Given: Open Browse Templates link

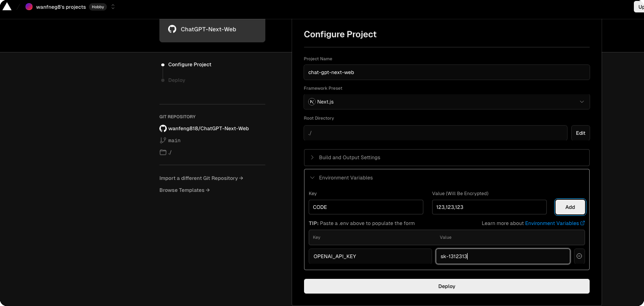Looking at the screenshot, I should [x=185, y=190].
